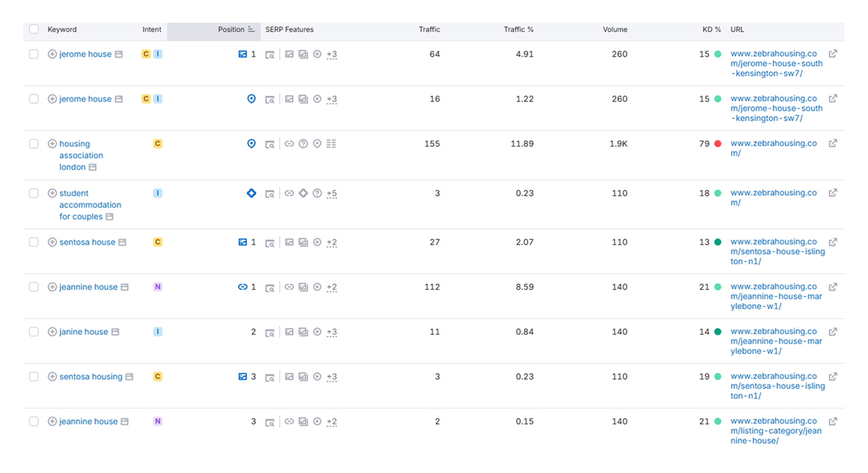Check the 'sentosa house' row checkbox
This screenshot has width=868, height=473.
(x=34, y=242)
